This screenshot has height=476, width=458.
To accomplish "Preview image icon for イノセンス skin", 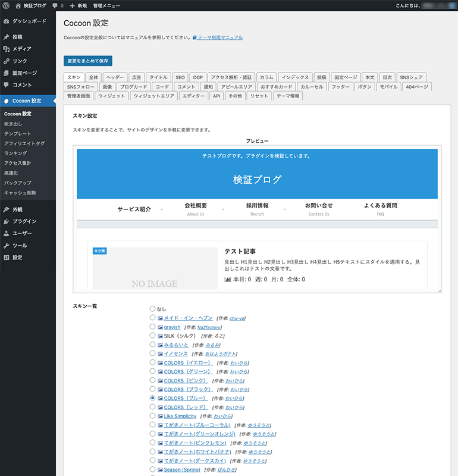I will [x=160, y=354].
